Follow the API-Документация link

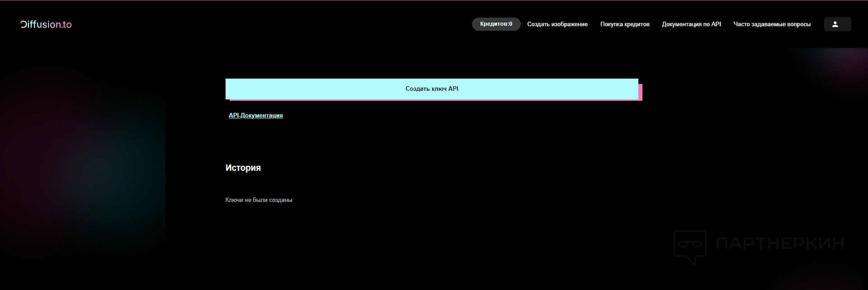point(256,116)
